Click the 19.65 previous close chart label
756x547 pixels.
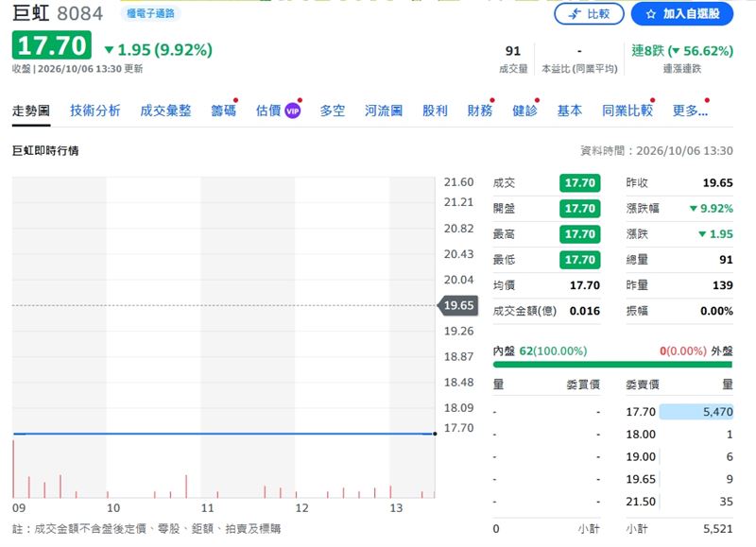pos(458,305)
